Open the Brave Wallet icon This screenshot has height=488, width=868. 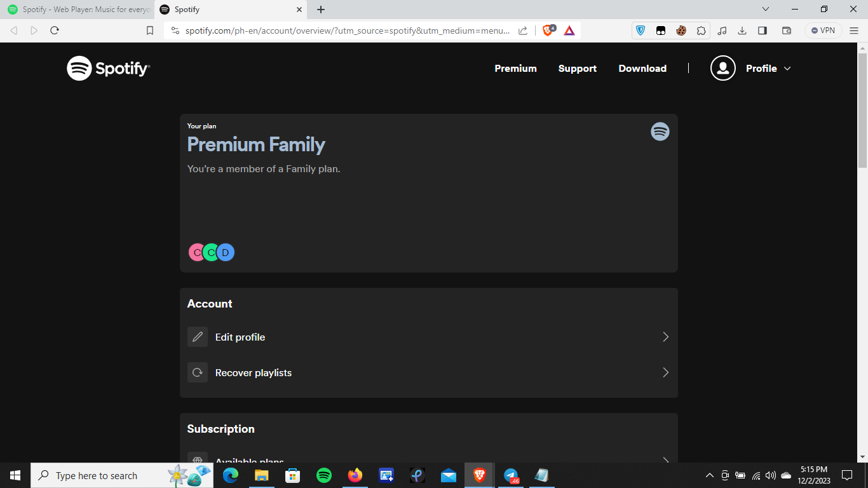pyautogui.click(x=787, y=30)
